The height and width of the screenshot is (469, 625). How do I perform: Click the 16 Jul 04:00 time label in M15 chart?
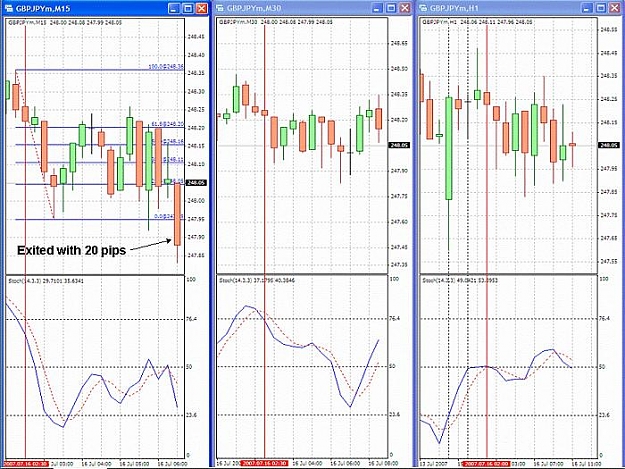click(x=96, y=464)
